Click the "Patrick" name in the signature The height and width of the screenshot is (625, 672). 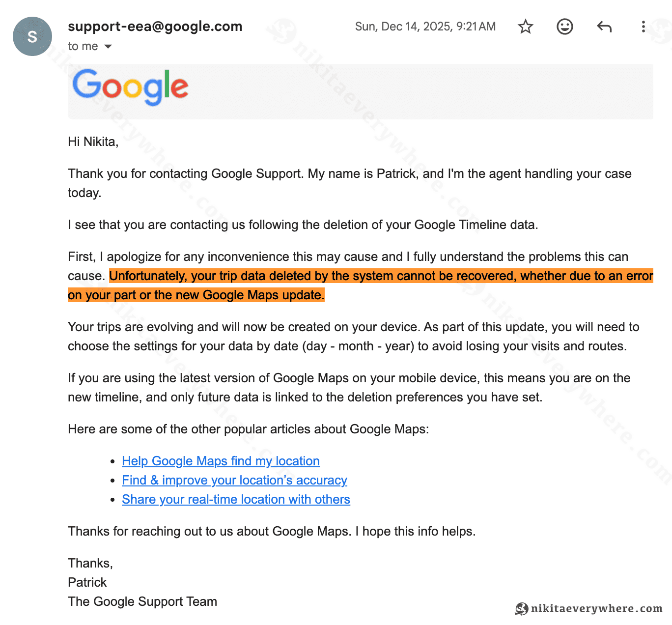(x=87, y=582)
